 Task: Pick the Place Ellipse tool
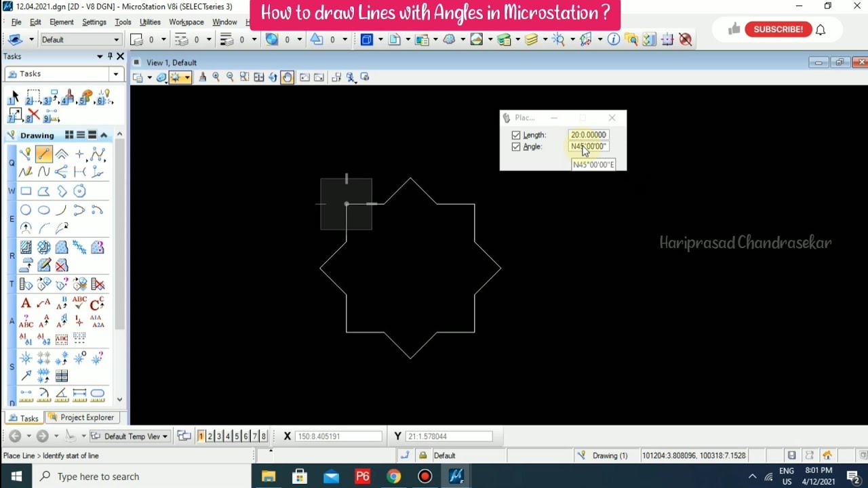point(44,210)
